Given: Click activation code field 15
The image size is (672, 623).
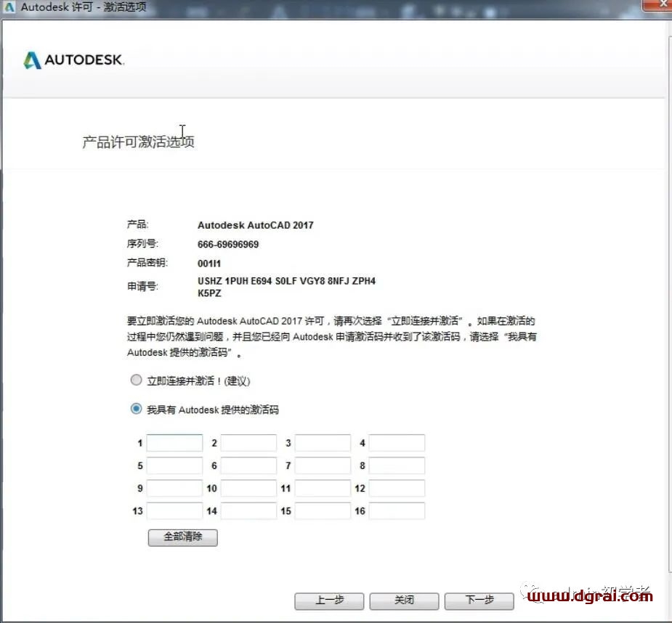Looking at the screenshot, I should [x=323, y=510].
